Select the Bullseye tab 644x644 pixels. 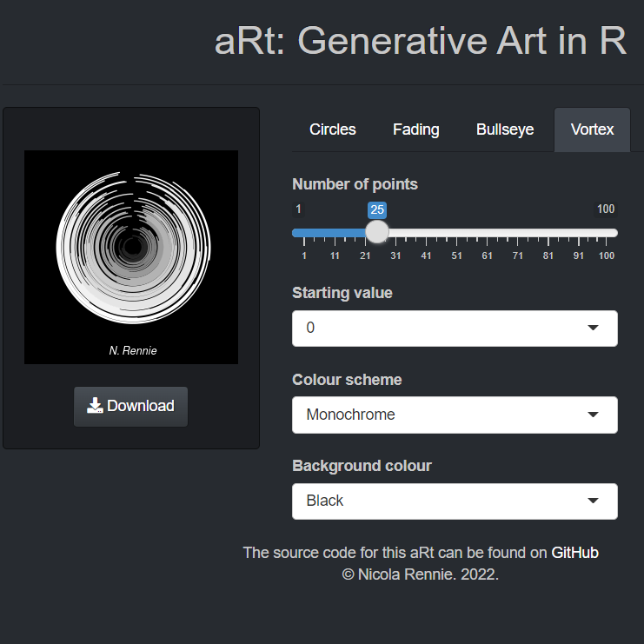click(x=505, y=129)
